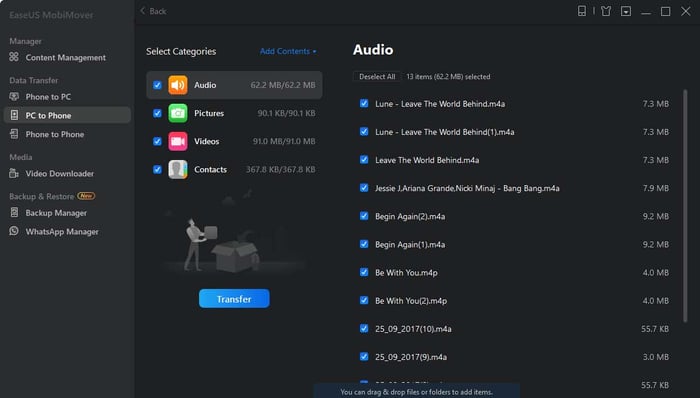
Task: Uncheck the Contacts category checkbox
Action: point(157,169)
